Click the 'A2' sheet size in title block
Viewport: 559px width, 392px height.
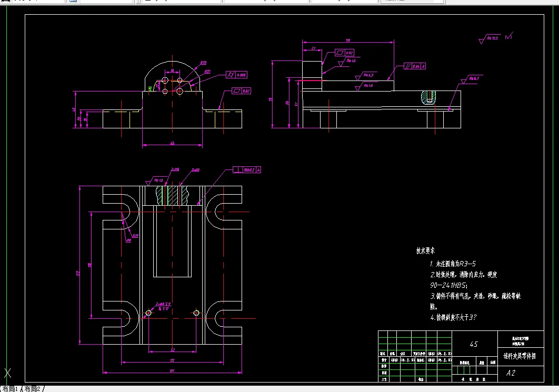[511, 373]
